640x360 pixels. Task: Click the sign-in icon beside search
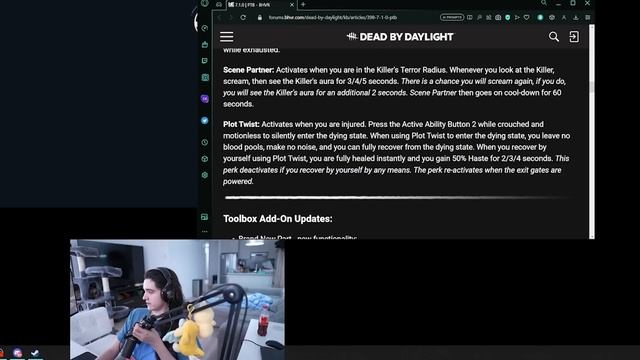[574, 37]
